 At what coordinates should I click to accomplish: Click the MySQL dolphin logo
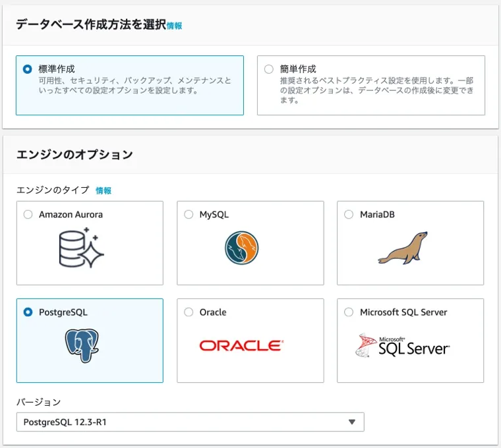click(x=241, y=248)
